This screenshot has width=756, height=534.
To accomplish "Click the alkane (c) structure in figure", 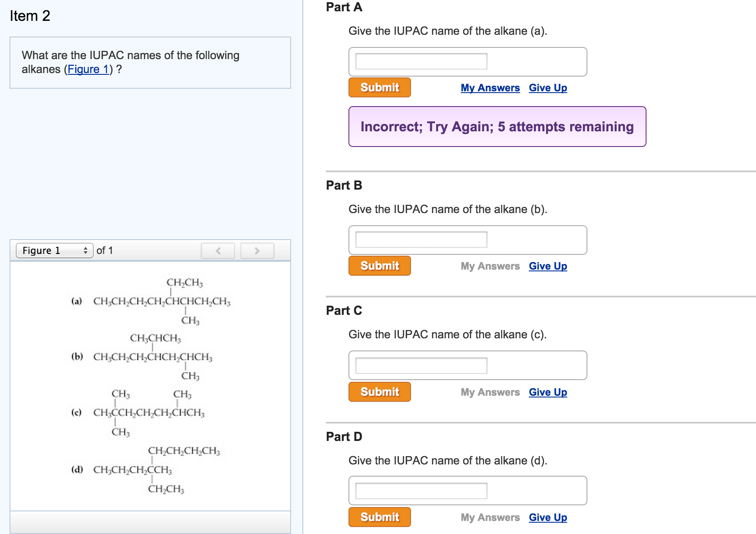I will point(149,413).
